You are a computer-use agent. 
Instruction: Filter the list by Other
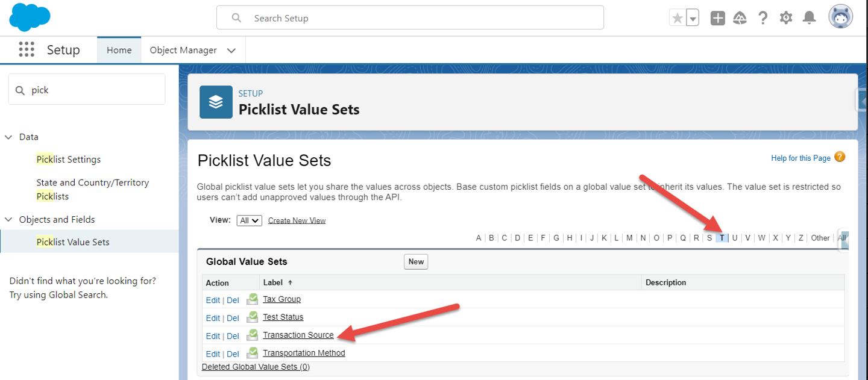pyautogui.click(x=820, y=238)
